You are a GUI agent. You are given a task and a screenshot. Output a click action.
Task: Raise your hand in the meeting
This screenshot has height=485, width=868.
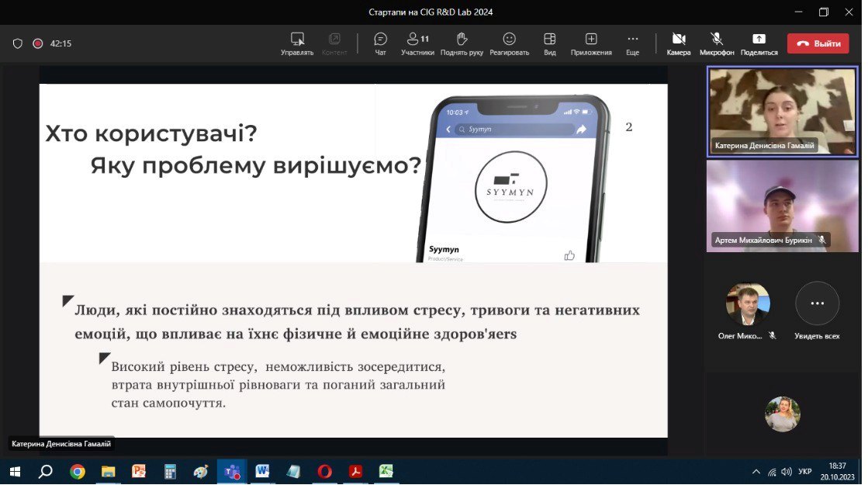pyautogui.click(x=462, y=43)
